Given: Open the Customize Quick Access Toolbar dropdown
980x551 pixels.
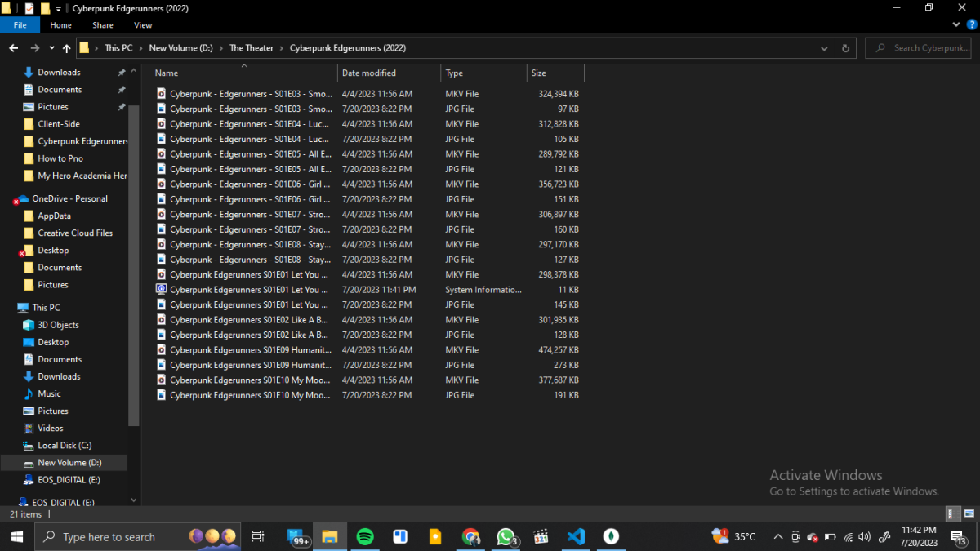Looking at the screenshot, I should coord(58,8).
